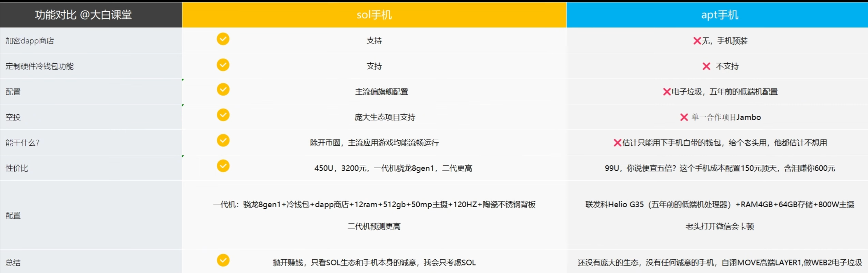Screen dimensions: 868x273
Task: Click the red X before 不支持
Action: click(x=706, y=66)
